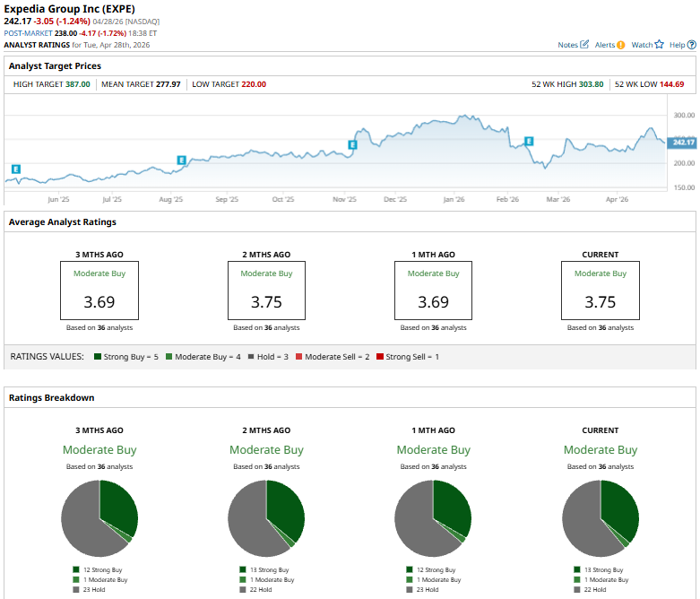This screenshot has width=700, height=599.
Task: Click the Notes pencil edit icon
Action: 584,44
